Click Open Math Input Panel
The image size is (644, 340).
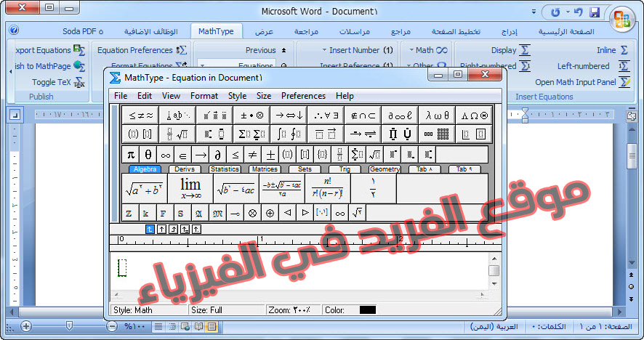[583, 82]
